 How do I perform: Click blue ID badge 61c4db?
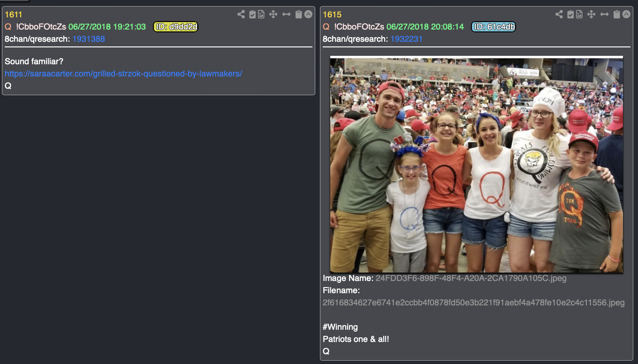click(494, 27)
